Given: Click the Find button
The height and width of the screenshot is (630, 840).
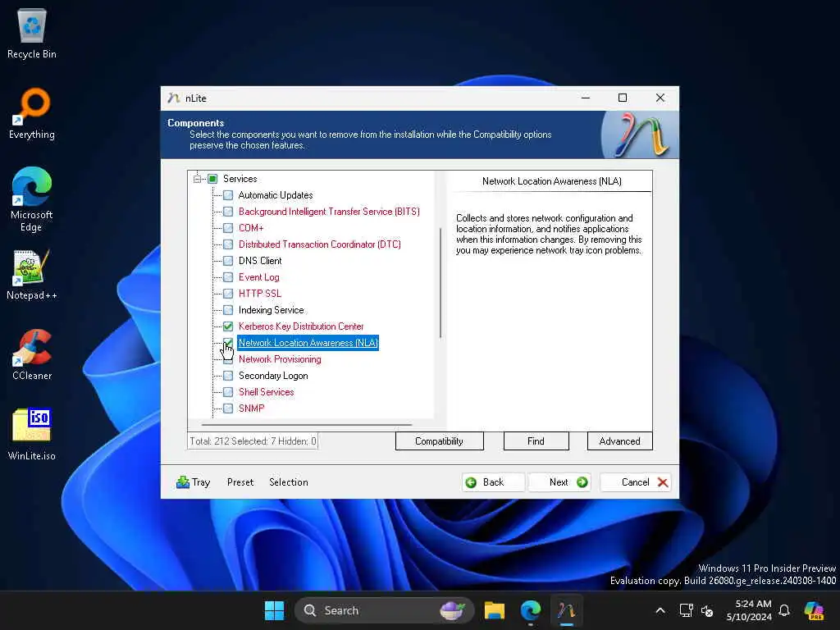Looking at the screenshot, I should point(536,441).
